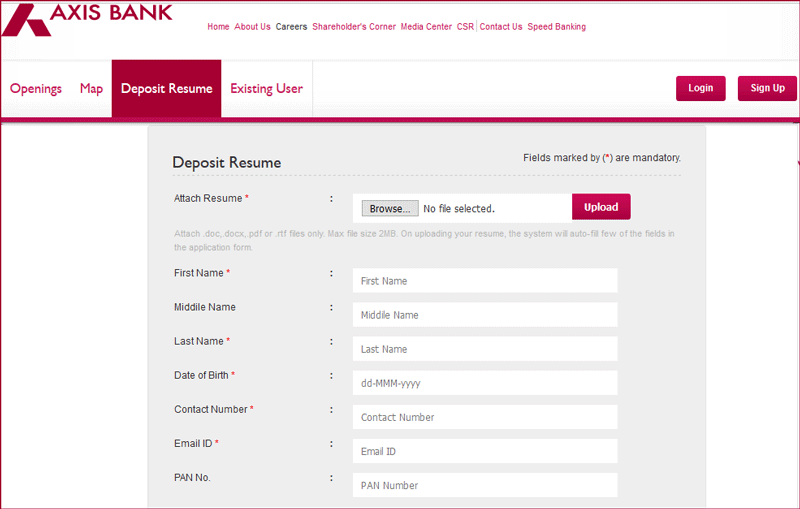This screenshot has height=509, width=800.
Task: Click the 'Attach Resume' label
Action: tap(208, 198)
